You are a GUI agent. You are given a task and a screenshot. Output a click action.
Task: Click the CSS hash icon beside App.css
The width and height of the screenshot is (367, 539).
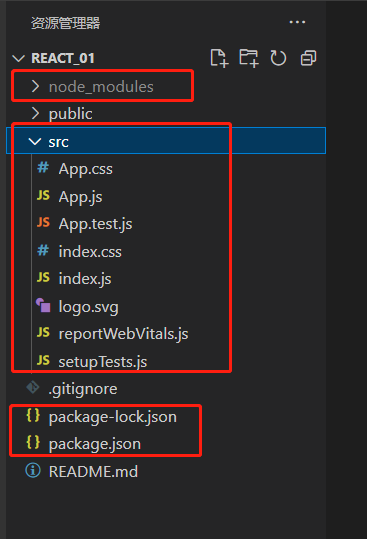click(x=43, y=168)
